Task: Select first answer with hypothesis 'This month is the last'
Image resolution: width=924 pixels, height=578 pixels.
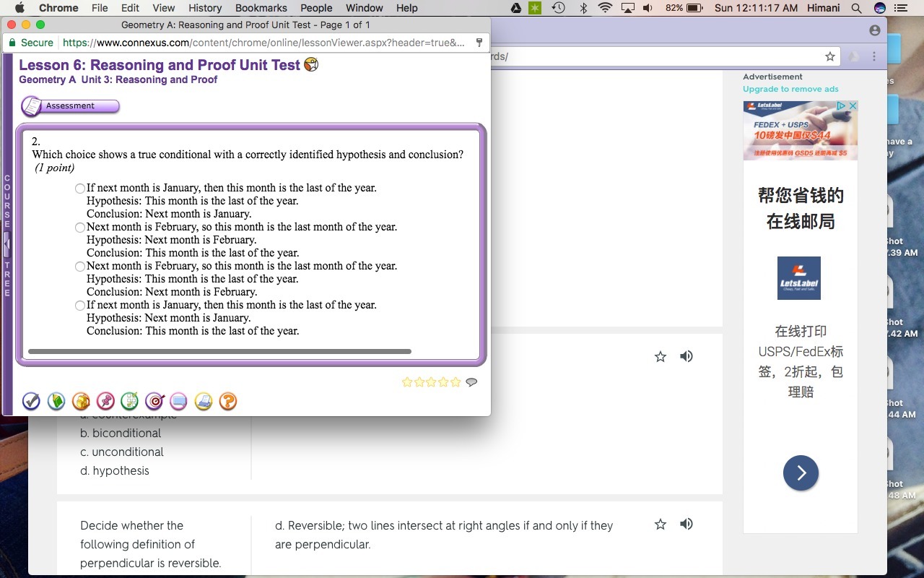Action: [x=80, y=189]
